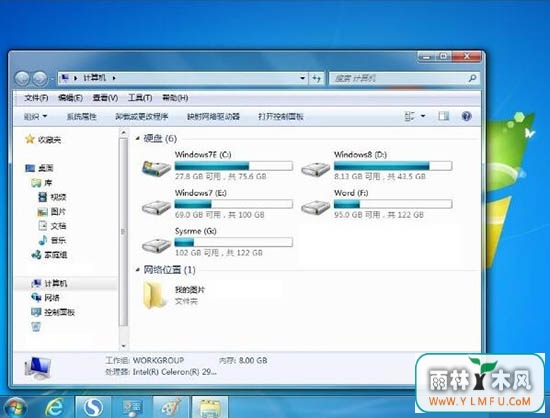Click the Recycle Bin icon in sidebar
The width and height of the screenshot is (550, 418).
coord(36,327)
